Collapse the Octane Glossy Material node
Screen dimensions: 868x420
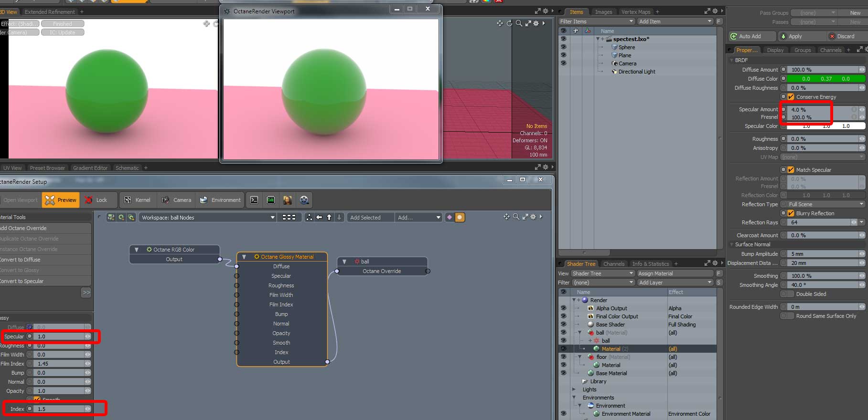tap(244, 257)
